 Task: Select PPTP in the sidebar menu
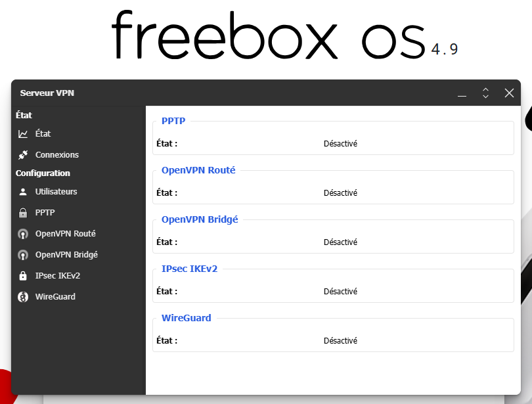pyautogui.click(x=78, y=213)
